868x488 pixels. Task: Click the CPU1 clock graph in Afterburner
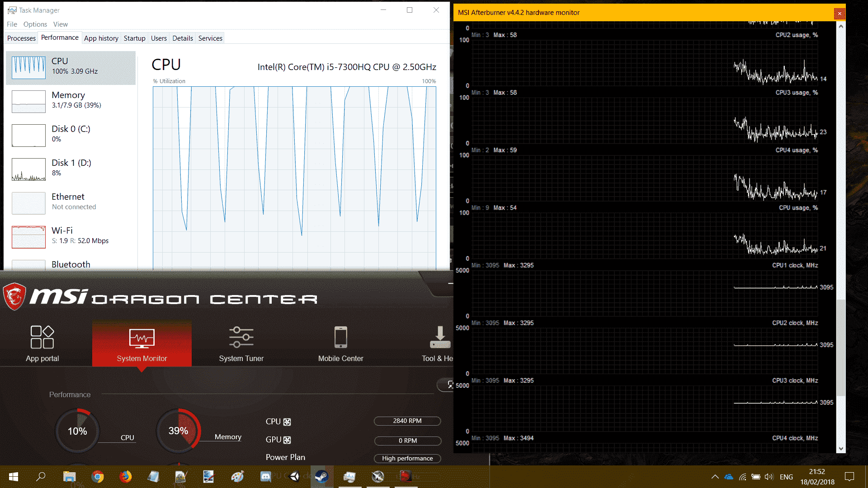645,293
